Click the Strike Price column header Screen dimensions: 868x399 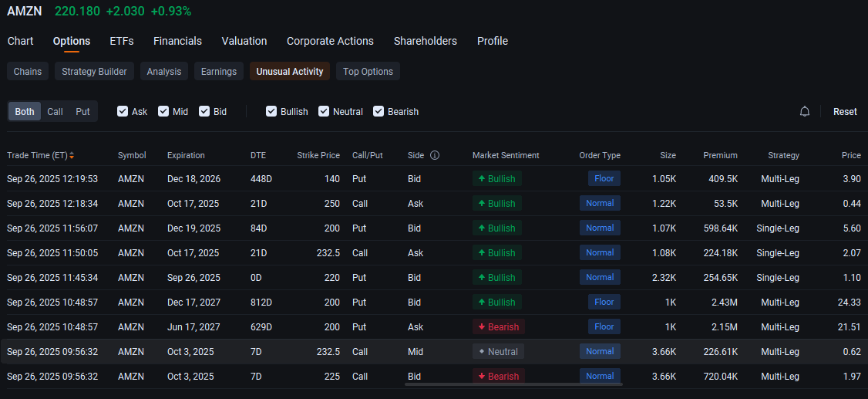coord(318,155)
